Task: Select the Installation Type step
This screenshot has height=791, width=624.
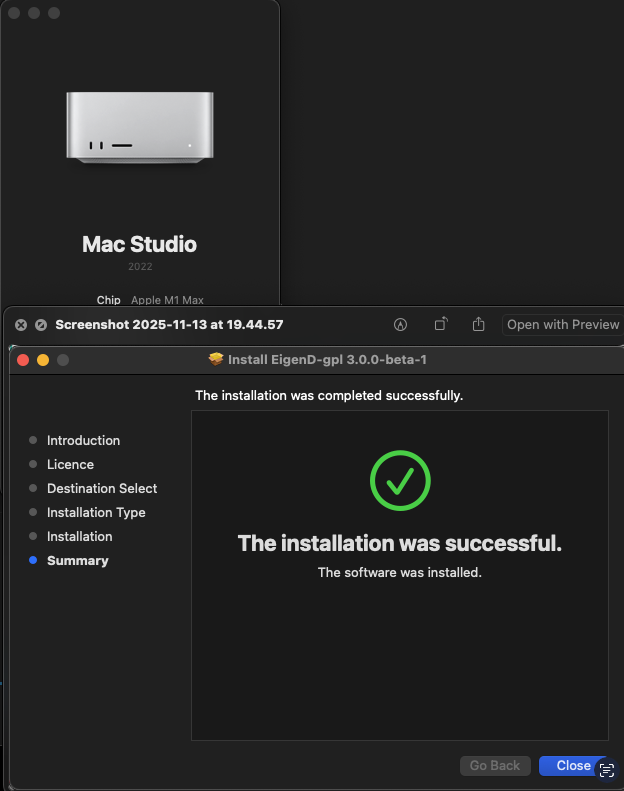Action: 96,512
